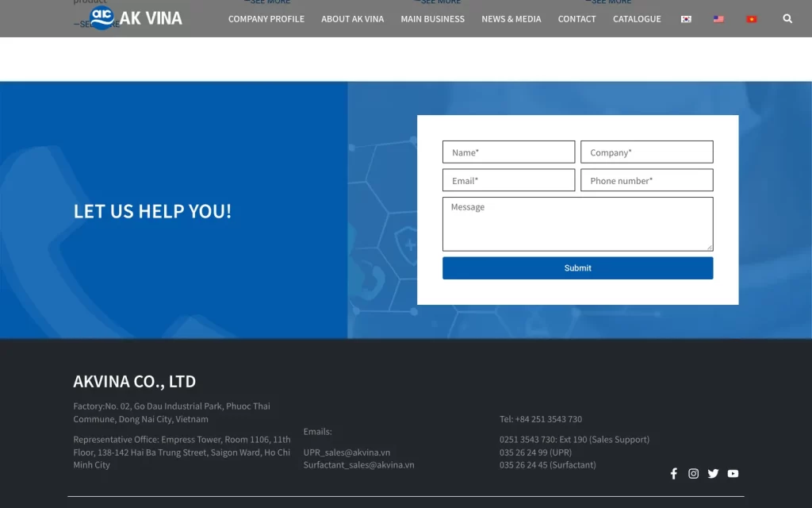Focus the Company field
This screenshot has width=812, height=508.
647,152
